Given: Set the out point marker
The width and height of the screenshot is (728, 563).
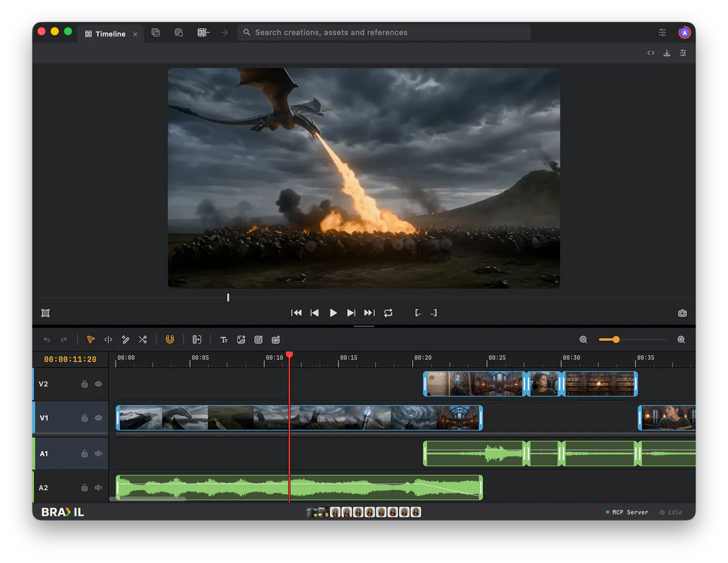Looking at the screenshot, I should [x=434, y=313].
